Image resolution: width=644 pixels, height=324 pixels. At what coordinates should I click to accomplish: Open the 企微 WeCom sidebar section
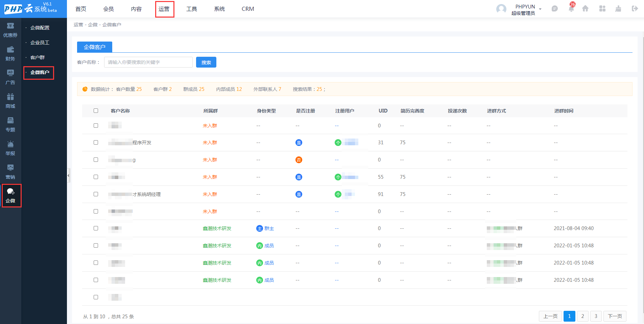pyautogui.click(x=10, y=196)
